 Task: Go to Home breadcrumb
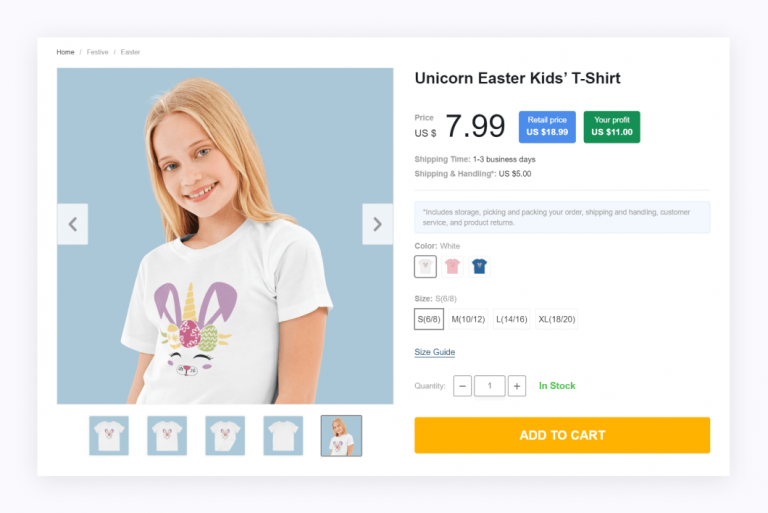[x=65, y=52]
